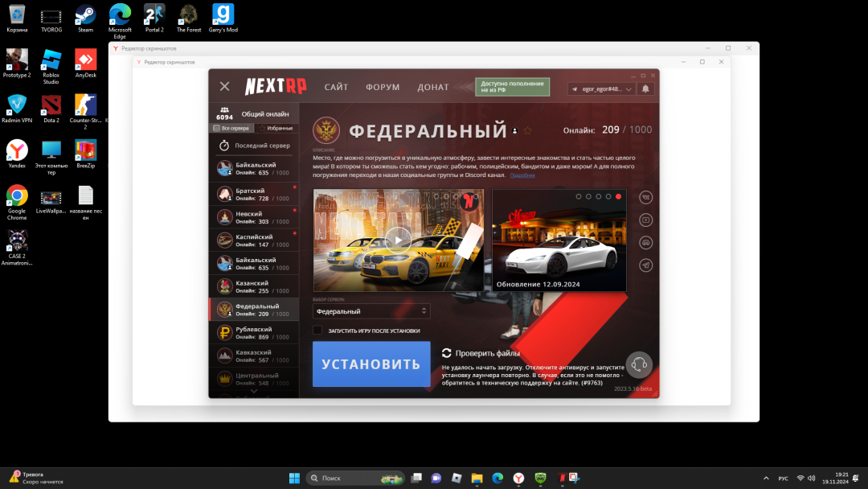
Task: Switch to the Избранные servers tab
Action: tap(275, 128)
